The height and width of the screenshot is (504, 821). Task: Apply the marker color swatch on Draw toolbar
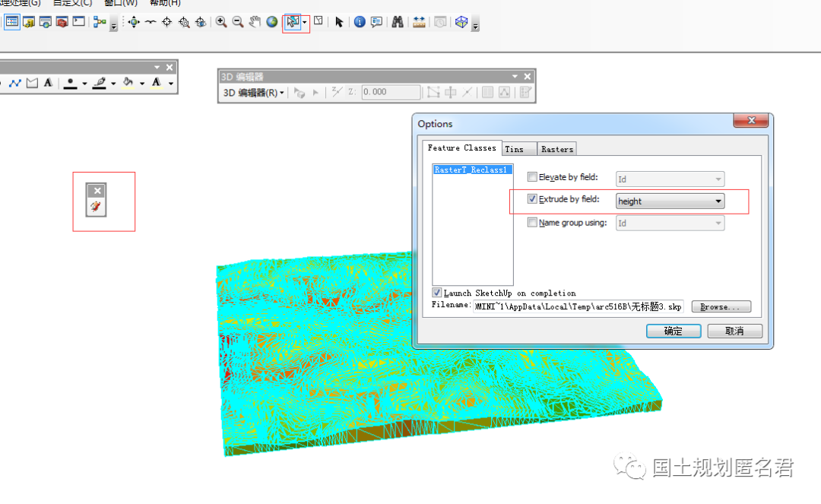click(70, 83)
